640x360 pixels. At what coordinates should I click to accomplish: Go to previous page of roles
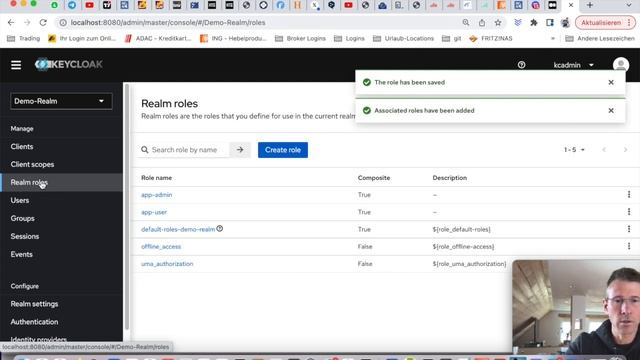click(604, 150)
